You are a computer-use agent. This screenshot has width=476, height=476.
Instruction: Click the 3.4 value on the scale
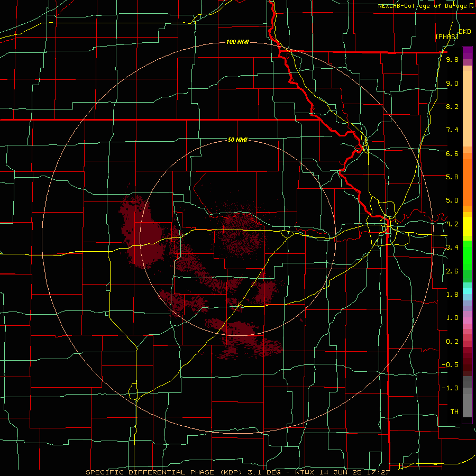pos(452,248)
